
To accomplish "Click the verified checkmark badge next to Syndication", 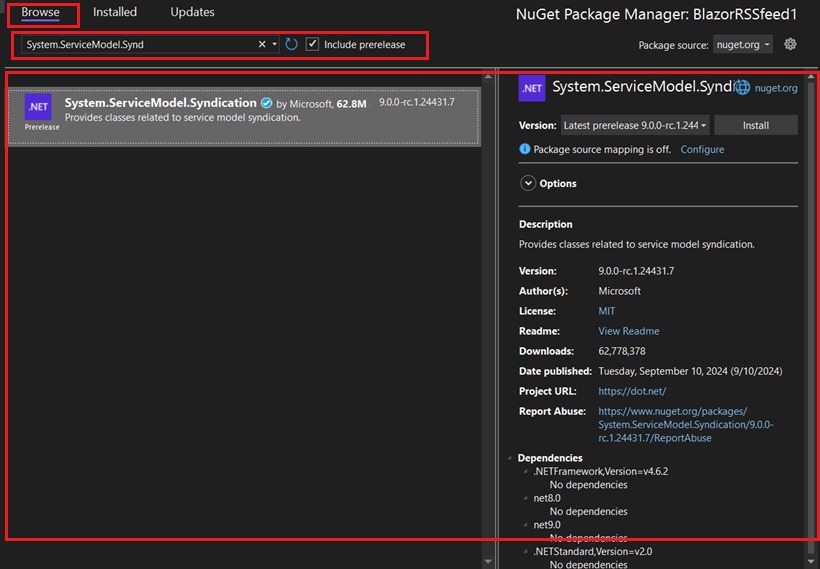I will pyautogui.click(x=267, y=103).
